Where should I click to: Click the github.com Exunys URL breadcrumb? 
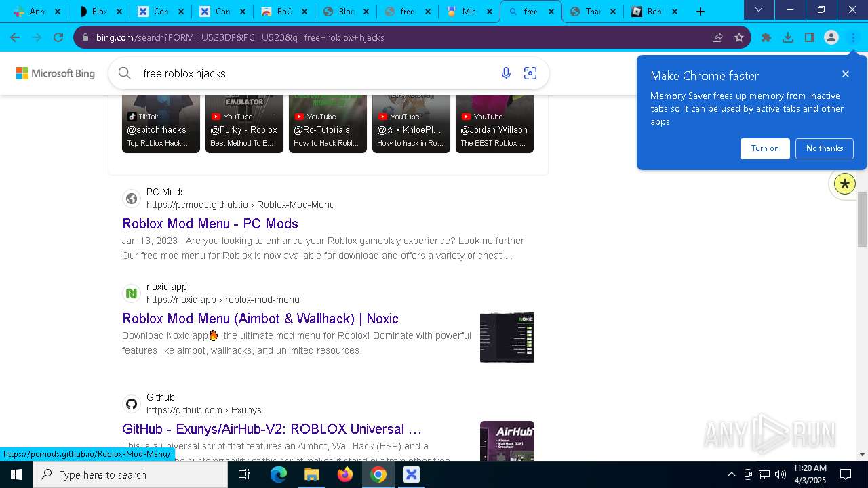(x=204, y=410)
